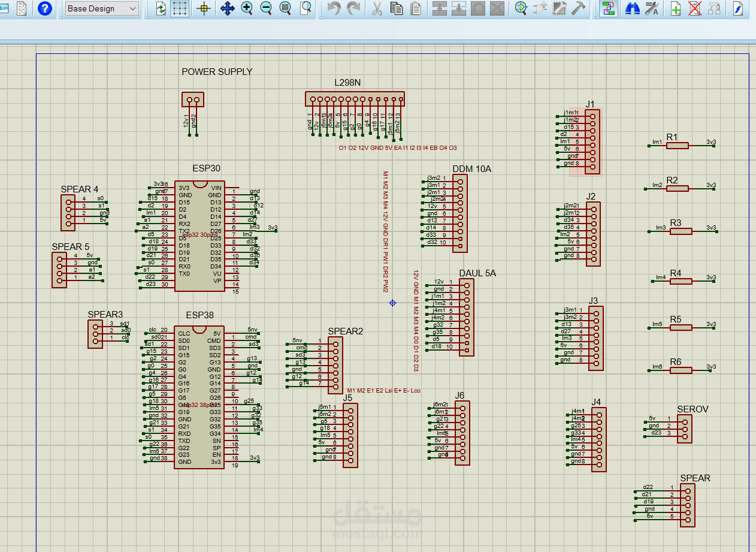Click the Help question mark icon
The image size is (756, 552).
pyautogui.click(x=44, y=8)
